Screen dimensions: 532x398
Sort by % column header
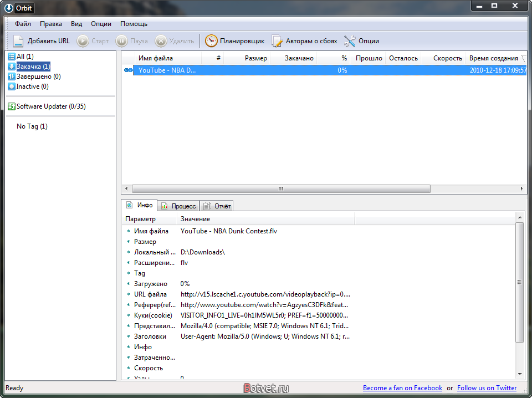[333, 58]
